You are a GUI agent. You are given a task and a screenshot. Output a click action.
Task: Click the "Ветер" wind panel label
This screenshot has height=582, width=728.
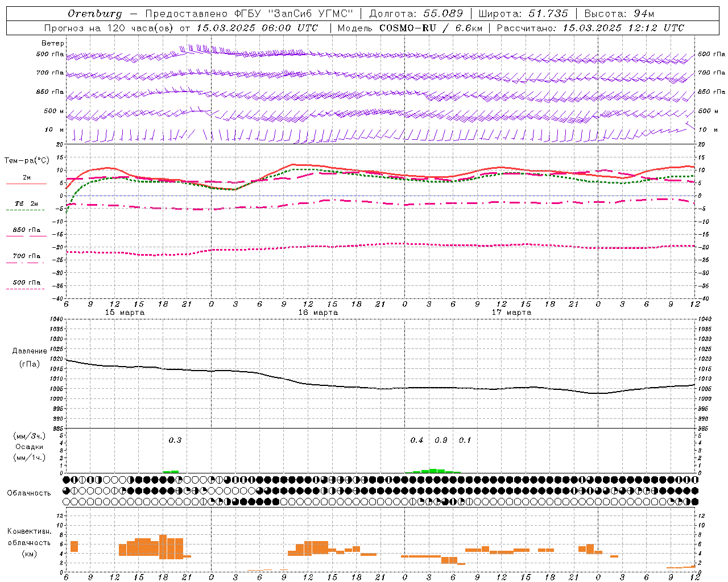[x=53, y=43]
